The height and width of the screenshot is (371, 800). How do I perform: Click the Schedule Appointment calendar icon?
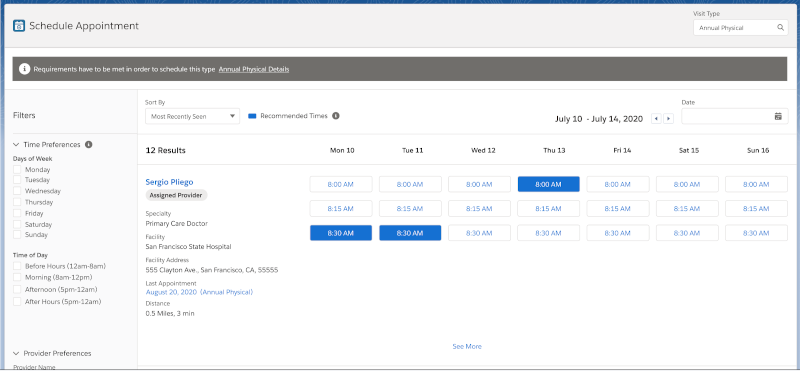(19, 26)
